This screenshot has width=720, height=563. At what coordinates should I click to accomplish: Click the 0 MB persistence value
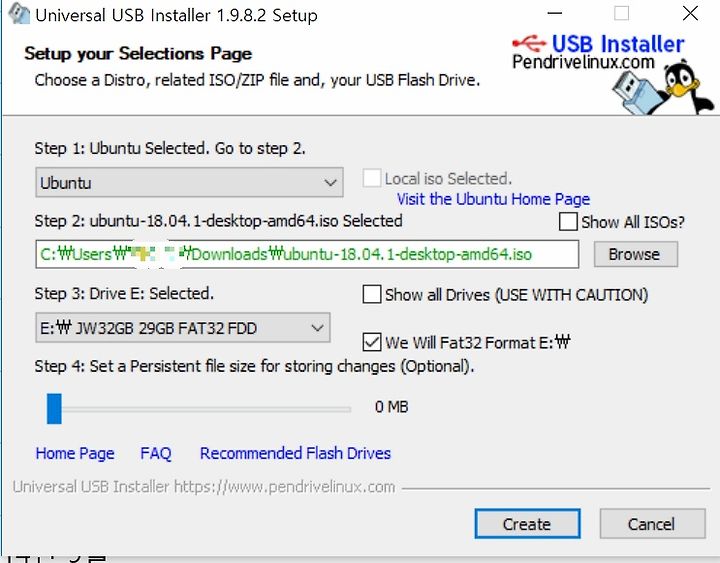pyautogui.click(x=391, y=407)
